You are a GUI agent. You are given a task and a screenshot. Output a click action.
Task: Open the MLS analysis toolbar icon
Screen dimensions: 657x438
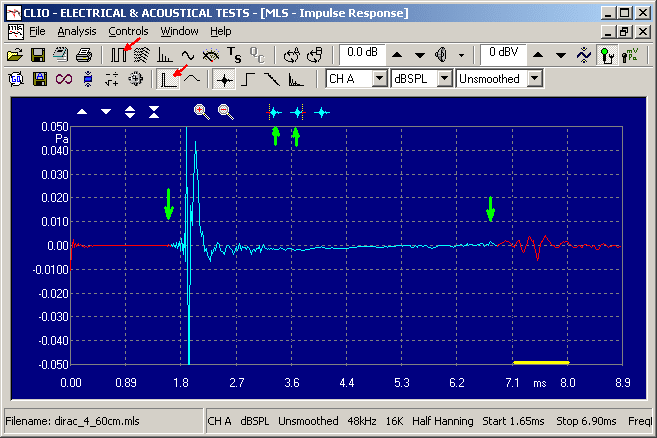pyautogui.click(x=119, y=54)
